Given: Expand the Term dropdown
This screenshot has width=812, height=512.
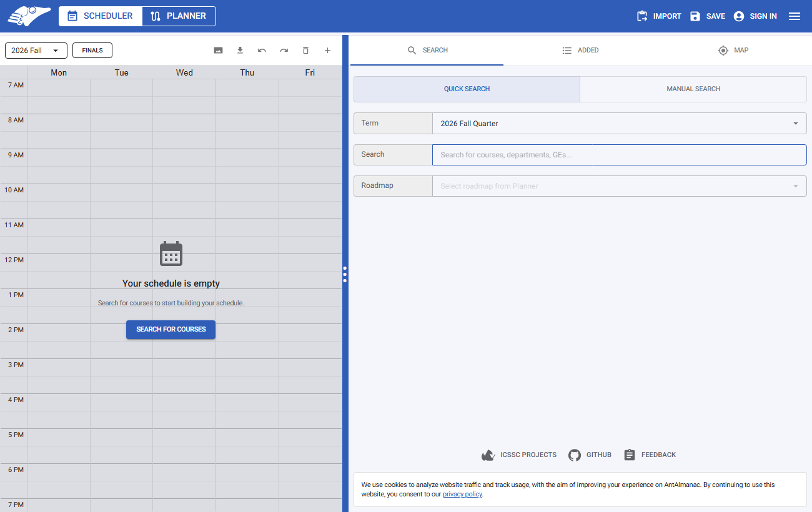Looking at the screenshot, I should click(619, 124).
